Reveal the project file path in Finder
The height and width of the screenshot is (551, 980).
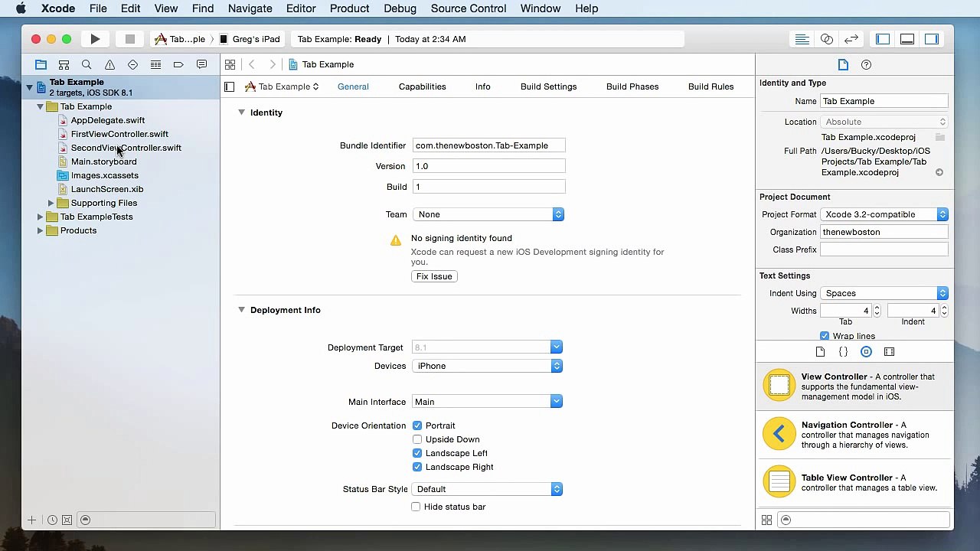(939, 172)
